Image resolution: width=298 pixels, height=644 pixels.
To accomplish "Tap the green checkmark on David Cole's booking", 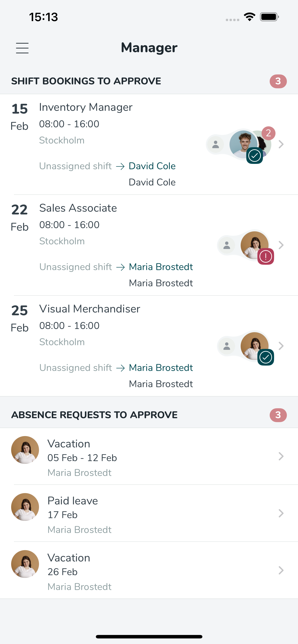I will coord(254,156).
